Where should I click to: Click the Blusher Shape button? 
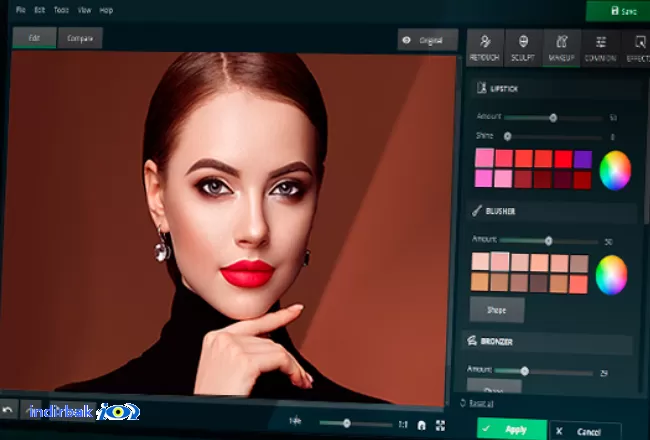[497, 310]
